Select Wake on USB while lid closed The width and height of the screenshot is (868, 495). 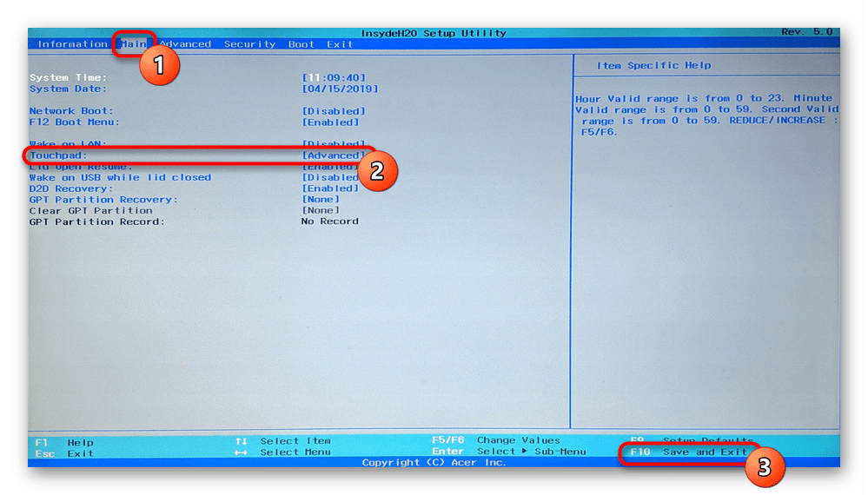[120, 177]
